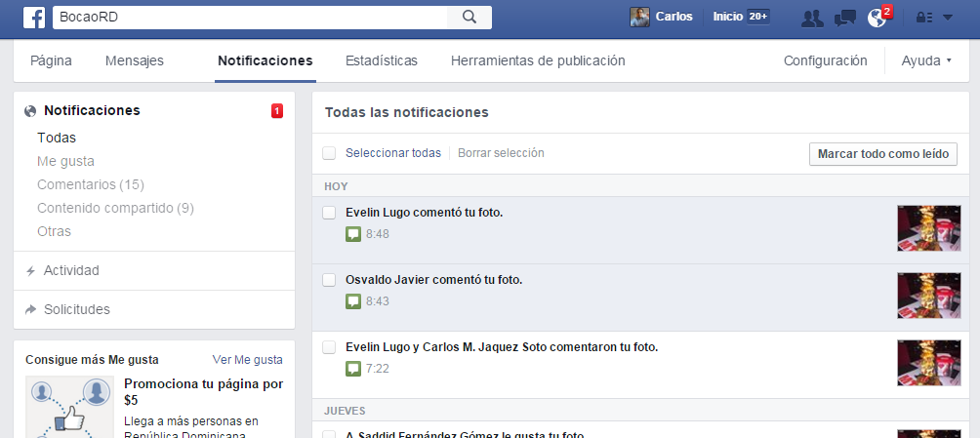Screen dimensions: 980x438
Task: Tick the Seleccionar todas checkbox
Action: (x=329, y=153)
